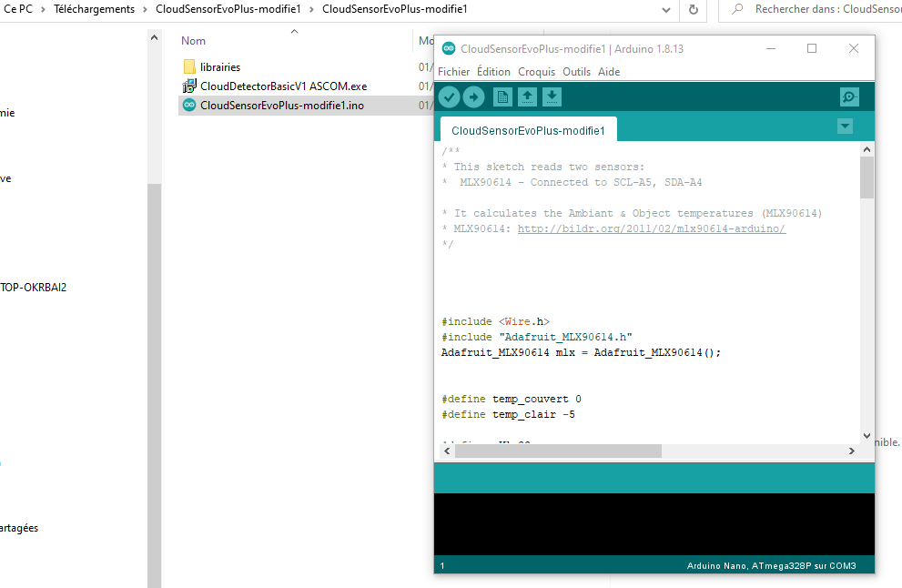Click the line number 1 in status bar
Viewport: 902px width, 588px height.
point(442,566)
